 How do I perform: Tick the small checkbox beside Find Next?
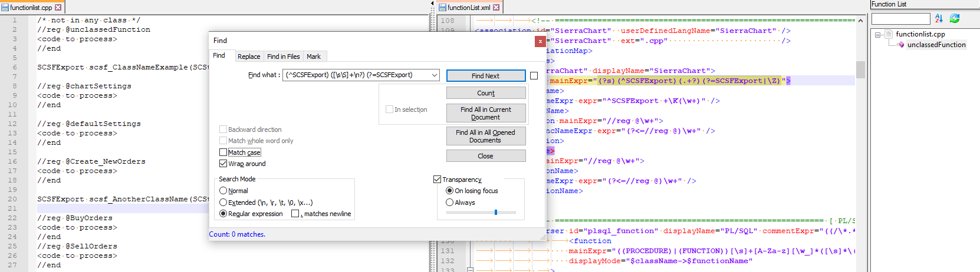[534, 75]
